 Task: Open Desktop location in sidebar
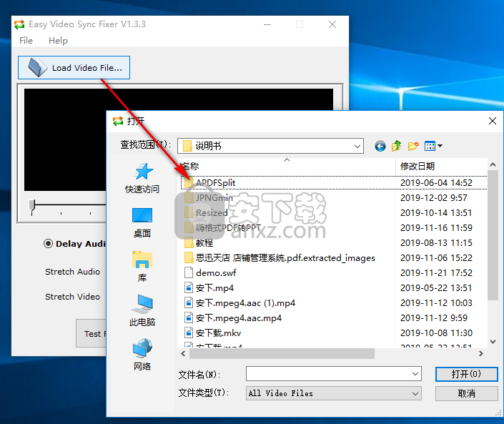(142, 222)
